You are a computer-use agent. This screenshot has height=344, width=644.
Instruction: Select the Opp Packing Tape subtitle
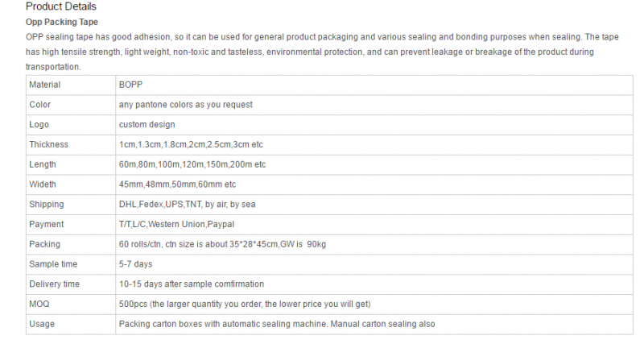[62, 23]
